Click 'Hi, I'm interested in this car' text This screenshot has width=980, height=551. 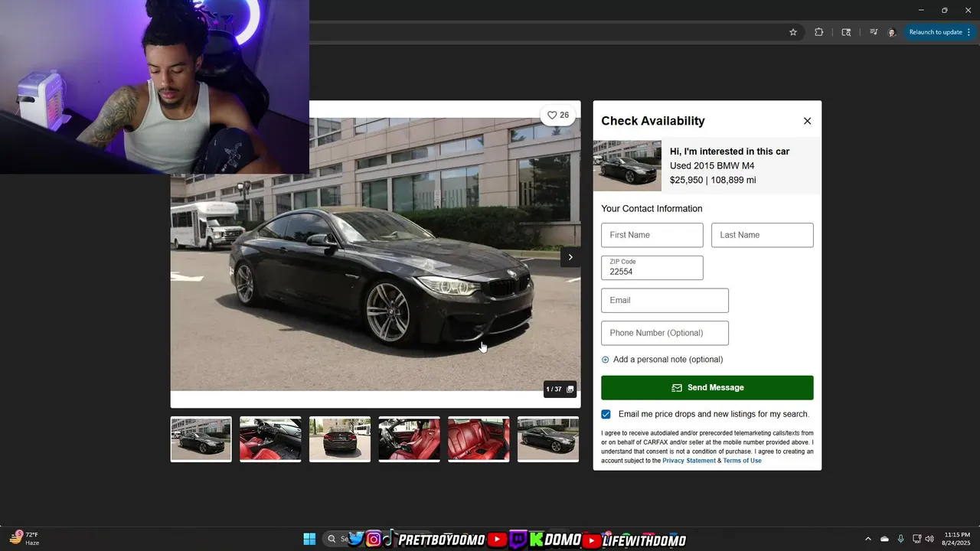pos(730,152)
